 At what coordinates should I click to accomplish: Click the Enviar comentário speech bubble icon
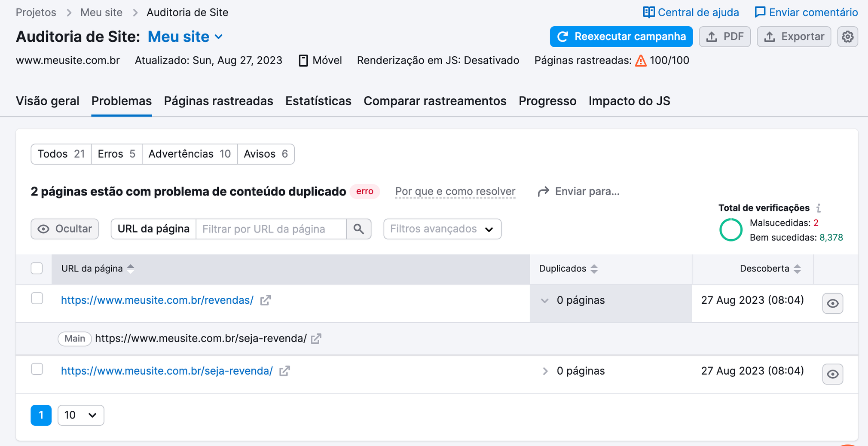[x=761, y=12]
